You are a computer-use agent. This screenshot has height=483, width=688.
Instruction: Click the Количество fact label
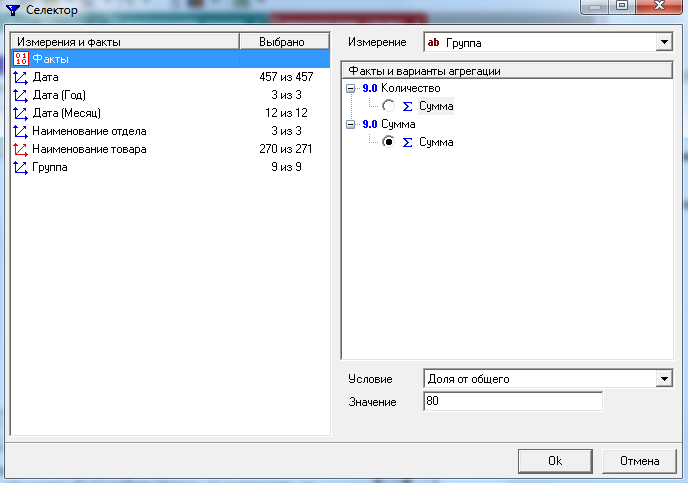click(x=411, y=88)
